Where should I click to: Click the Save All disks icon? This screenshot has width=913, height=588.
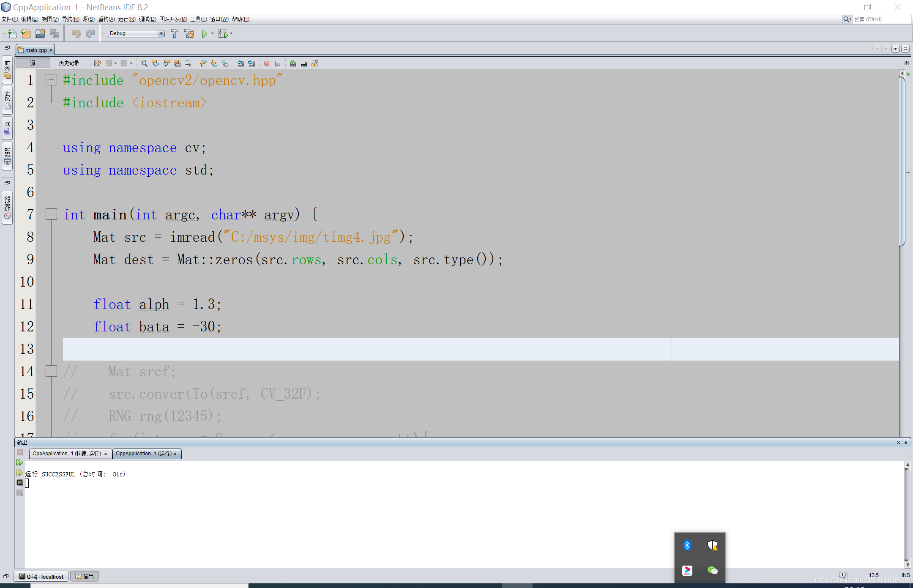point(55,33)
